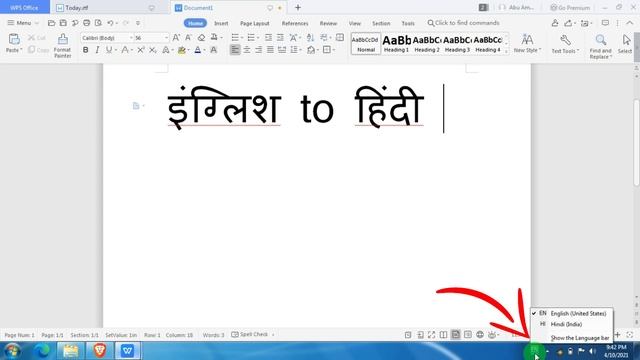Toggle Bold formatting
The image size is (640, 360).
(x=85, y=50)
